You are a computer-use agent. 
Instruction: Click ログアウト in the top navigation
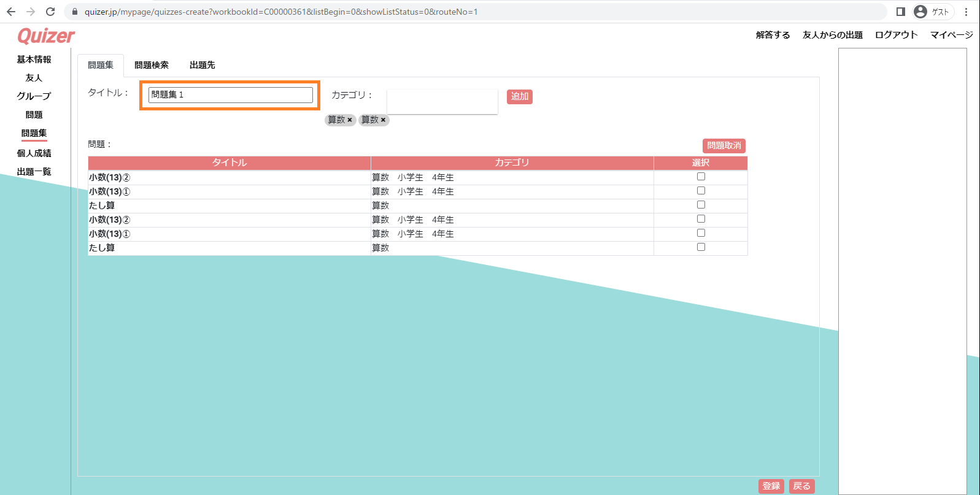coord(896,35)
